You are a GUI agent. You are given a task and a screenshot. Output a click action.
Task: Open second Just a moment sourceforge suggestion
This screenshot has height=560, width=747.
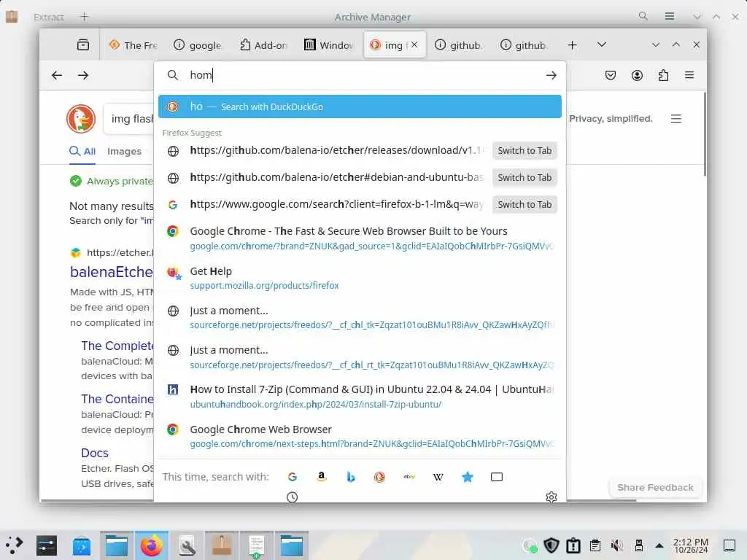360,357
